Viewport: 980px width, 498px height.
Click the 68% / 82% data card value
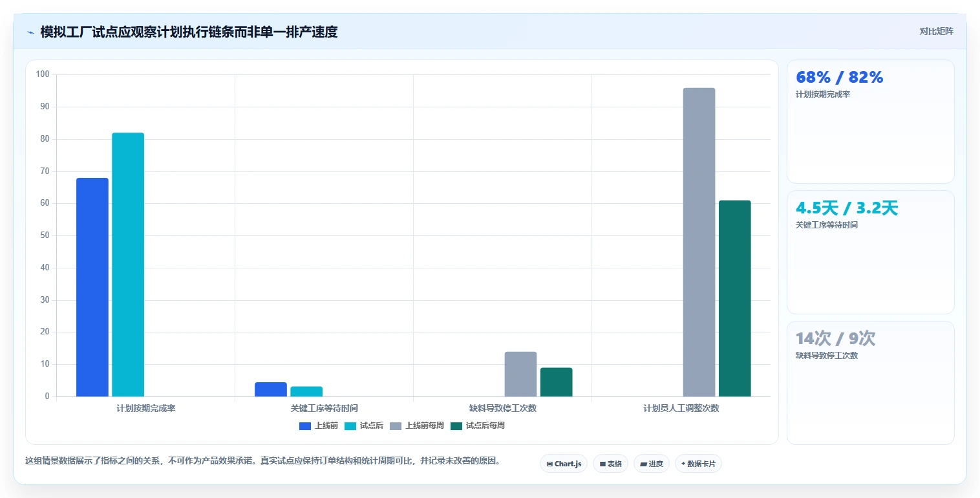(x=839, y=77)
